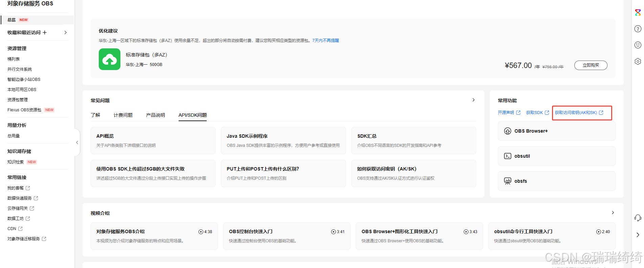Click the 3:43 play icon on OBS Browser+ video
The width and height of the screenshot is (644, 268).
(x=466, y=232)
